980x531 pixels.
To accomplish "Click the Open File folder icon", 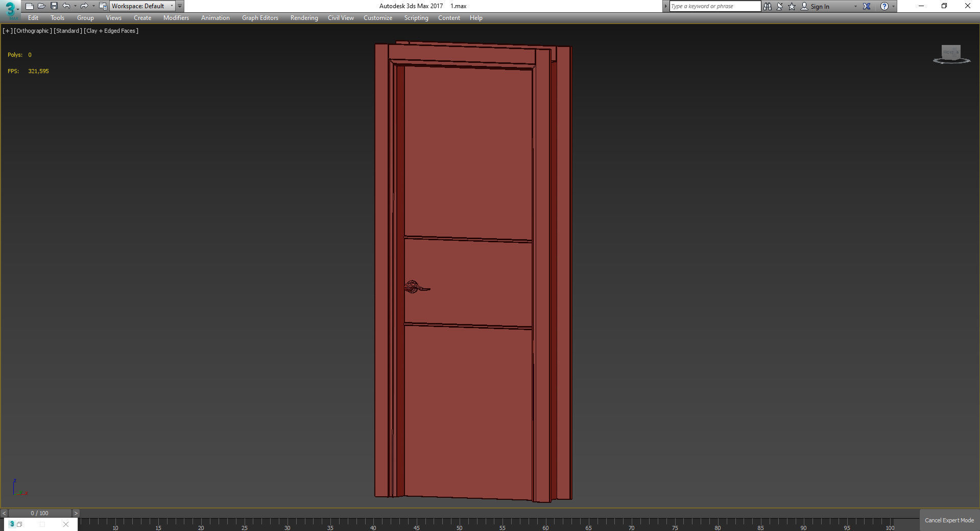I will [41, 6].
